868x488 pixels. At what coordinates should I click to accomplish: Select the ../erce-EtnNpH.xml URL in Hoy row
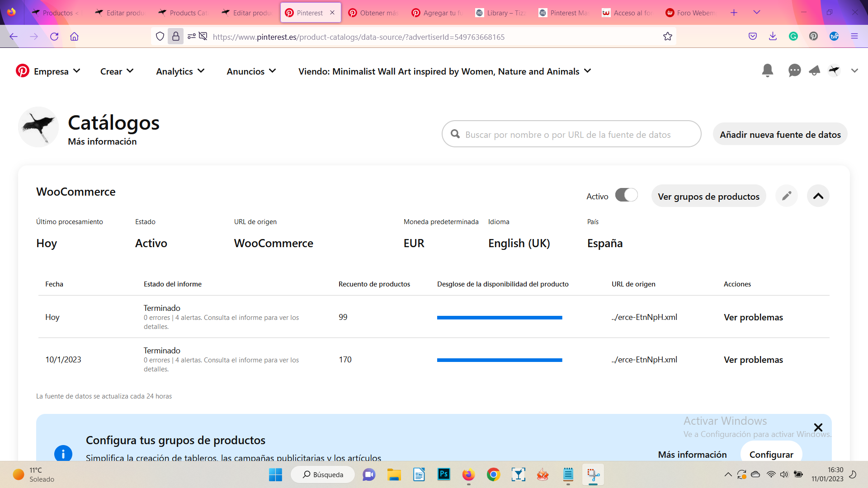(644, 317)
